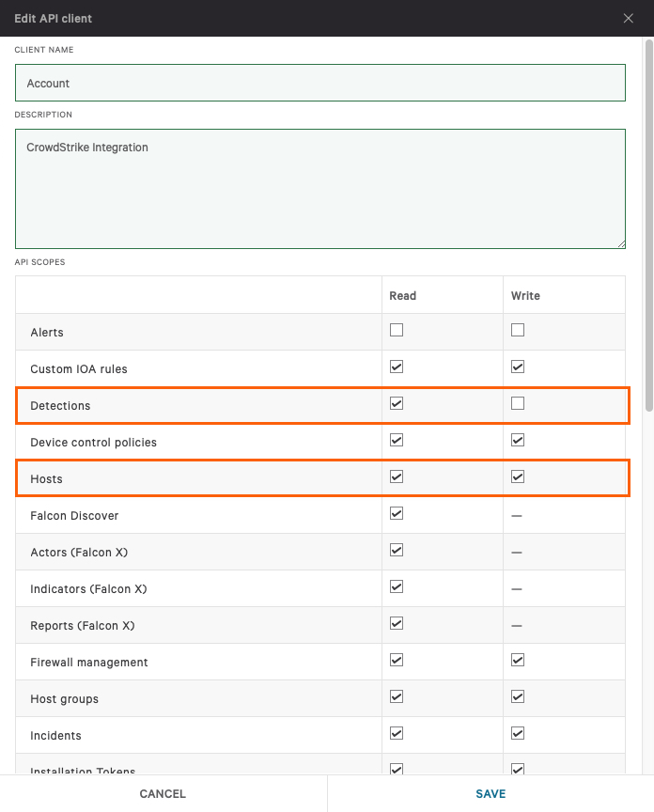Uncheck Write access for Host groups
Image resolution: width=654 pixels, height=812 pixels.
[x=517, y=696]
